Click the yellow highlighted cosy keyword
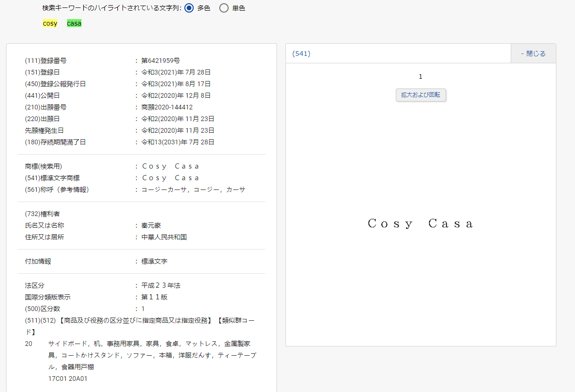575x392 pixels. [x=50, y=23]
